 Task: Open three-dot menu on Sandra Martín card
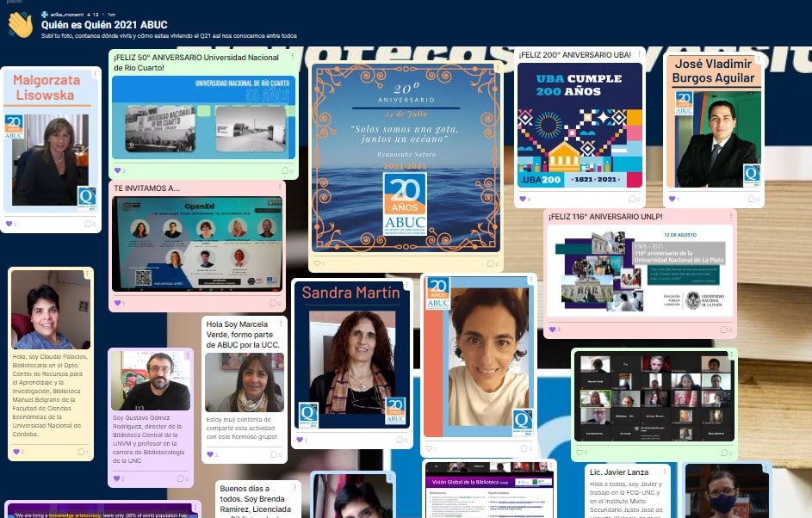click(x=407, y=284)
